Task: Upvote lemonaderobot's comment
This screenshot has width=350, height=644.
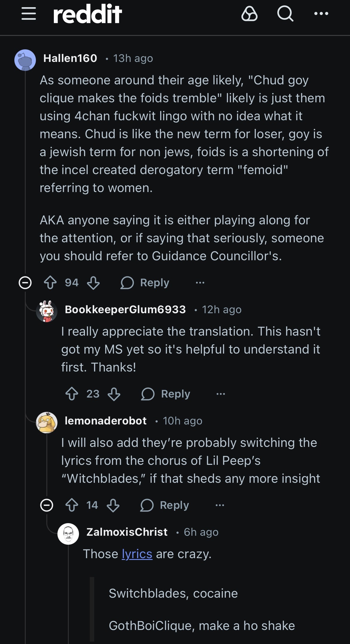Action: click(x=72, y=505)
